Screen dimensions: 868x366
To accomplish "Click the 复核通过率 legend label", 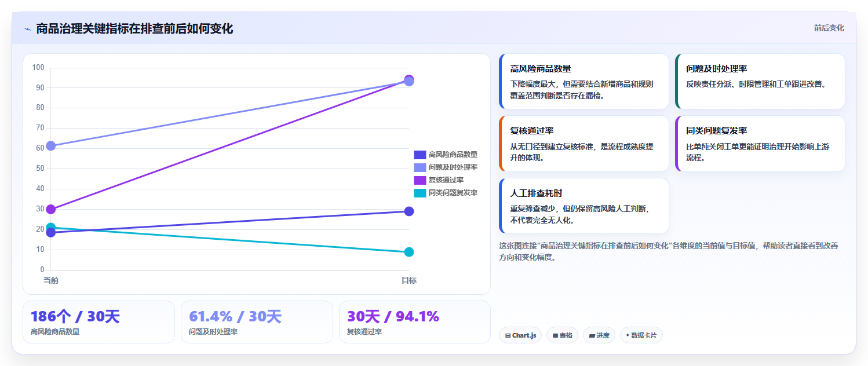I will tap(446, 180).
